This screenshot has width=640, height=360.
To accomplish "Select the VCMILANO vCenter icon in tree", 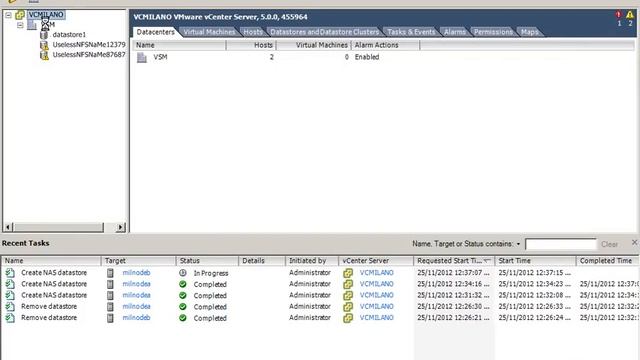I will (x=20, y=15).
